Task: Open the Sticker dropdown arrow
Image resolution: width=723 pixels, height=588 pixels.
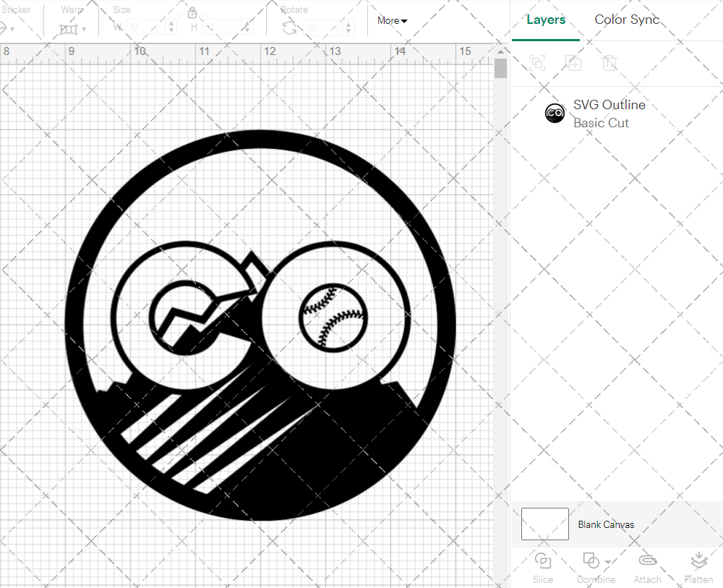Action: 12,30
